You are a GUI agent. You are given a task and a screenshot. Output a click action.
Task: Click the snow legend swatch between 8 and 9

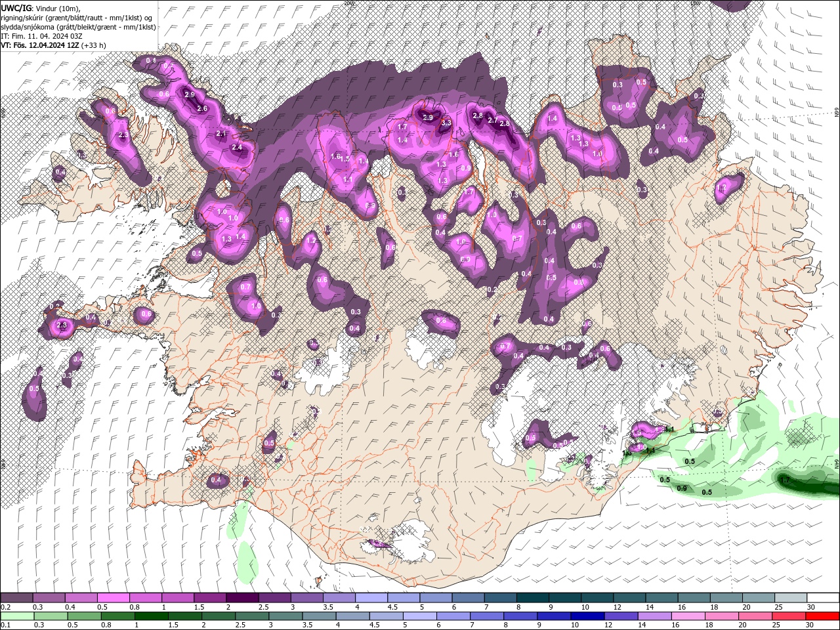(533, 598)
